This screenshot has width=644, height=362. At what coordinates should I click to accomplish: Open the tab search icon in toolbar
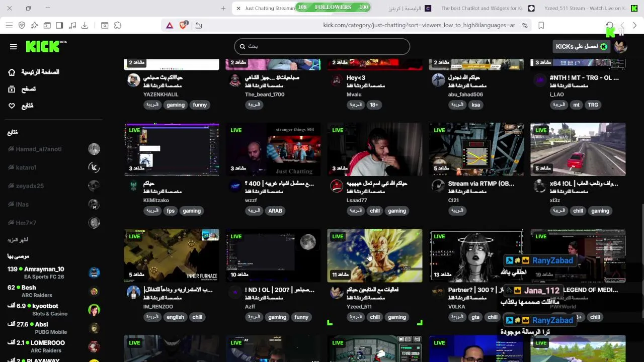coord(105,25)
